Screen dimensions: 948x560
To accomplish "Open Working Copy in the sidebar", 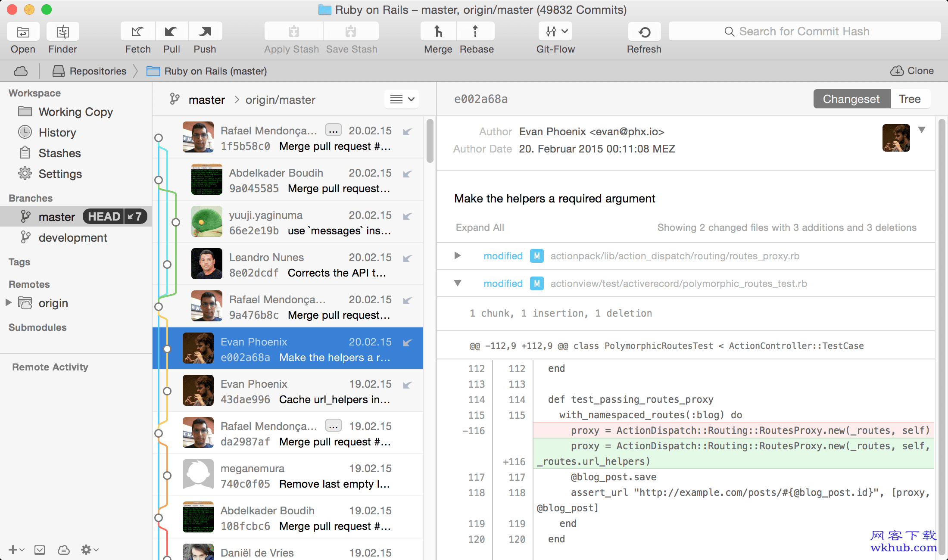I will pos(76,112).
